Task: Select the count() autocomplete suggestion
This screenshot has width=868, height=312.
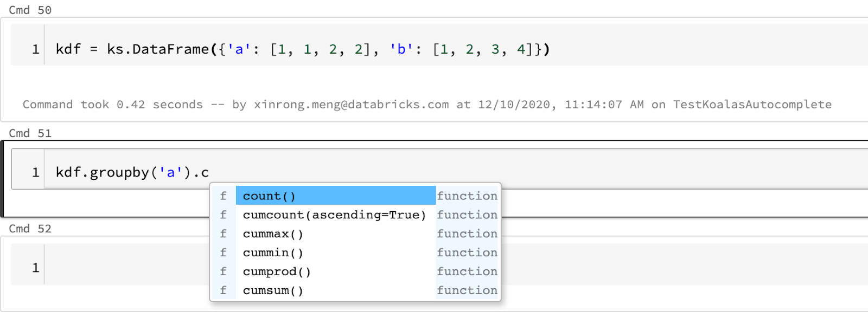Action: click(269, 196)
